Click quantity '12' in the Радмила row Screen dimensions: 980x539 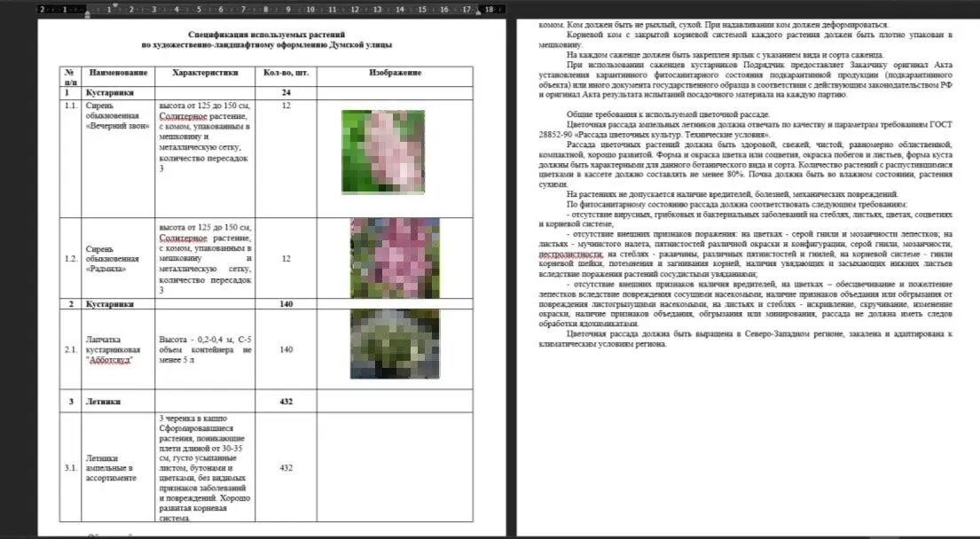pyautogui.click(x=286, y=259)
